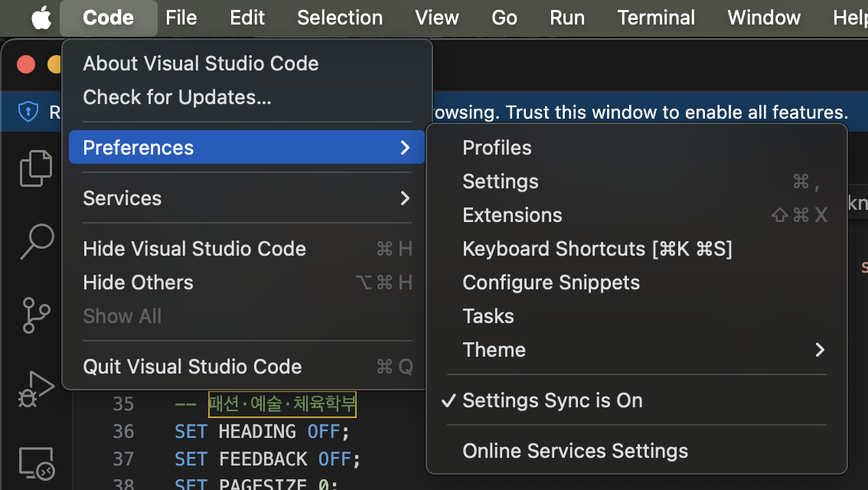Viewport: 868px width, 490px height.
Task: Choose Check for Updates...
Action: click(x=247, y=97)
